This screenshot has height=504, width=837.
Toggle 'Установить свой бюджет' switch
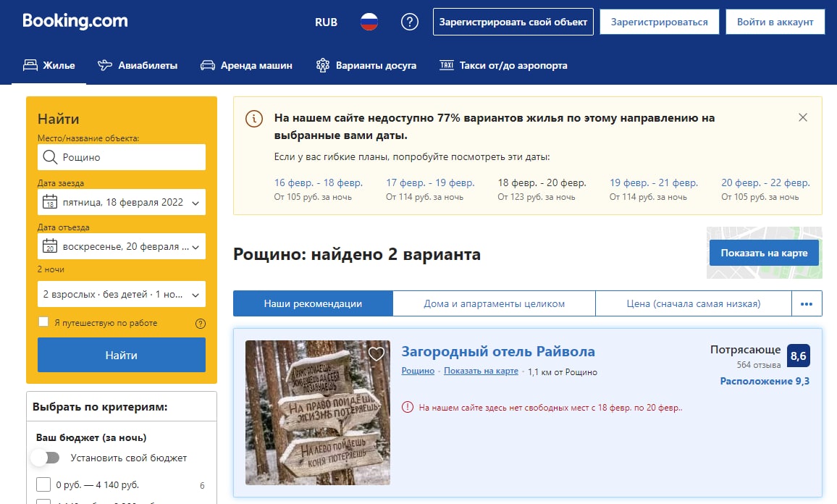click(46, 458)
